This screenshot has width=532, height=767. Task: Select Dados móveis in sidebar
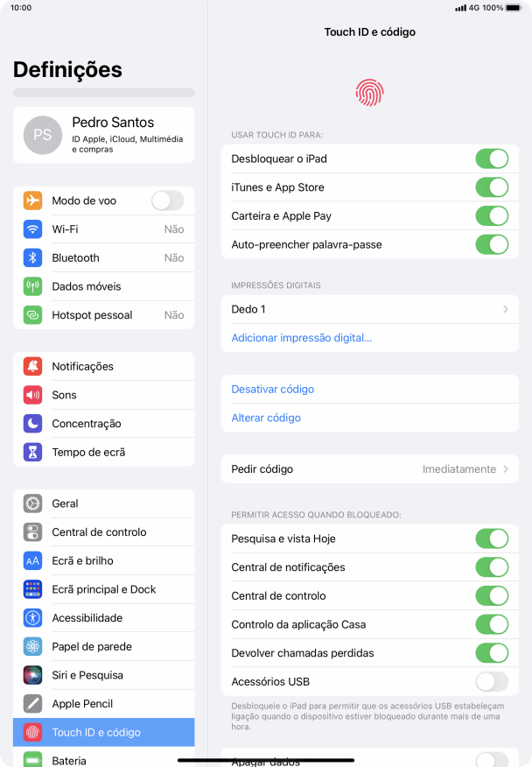click(x=103, y=286)
